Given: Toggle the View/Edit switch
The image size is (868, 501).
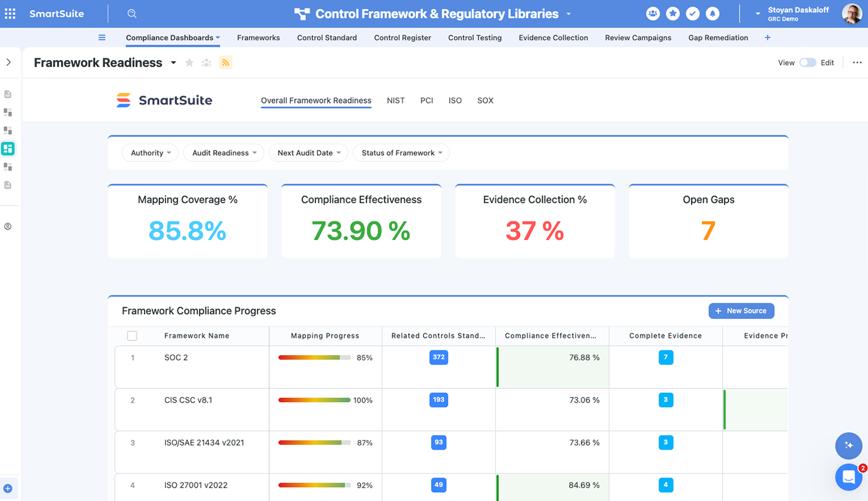Looking at the screenshot, I should (808, 62).
